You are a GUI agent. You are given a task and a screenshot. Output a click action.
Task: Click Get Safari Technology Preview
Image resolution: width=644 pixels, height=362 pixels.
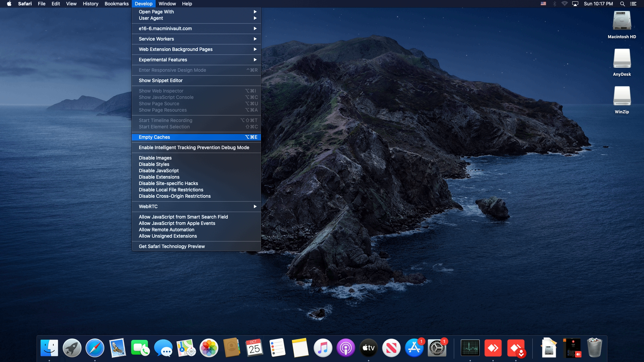coord(171,246)
